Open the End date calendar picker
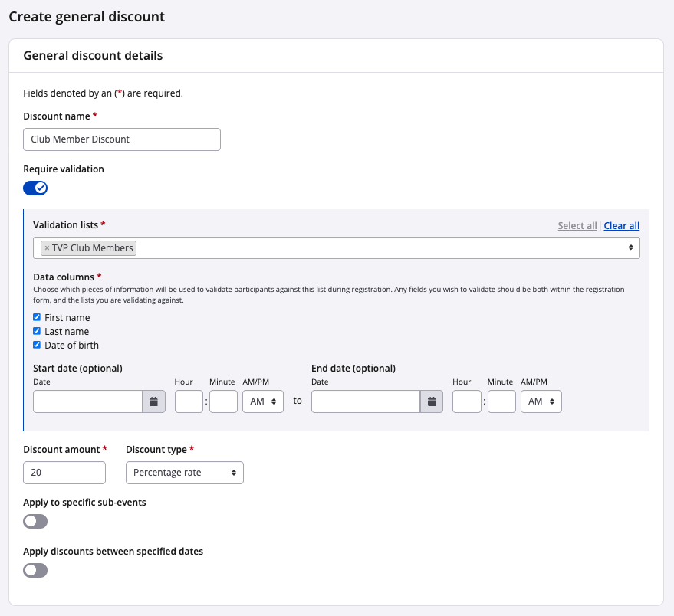The width and height of the screenshot is (674, 616). pyautogui.click(x=432, y=401)
